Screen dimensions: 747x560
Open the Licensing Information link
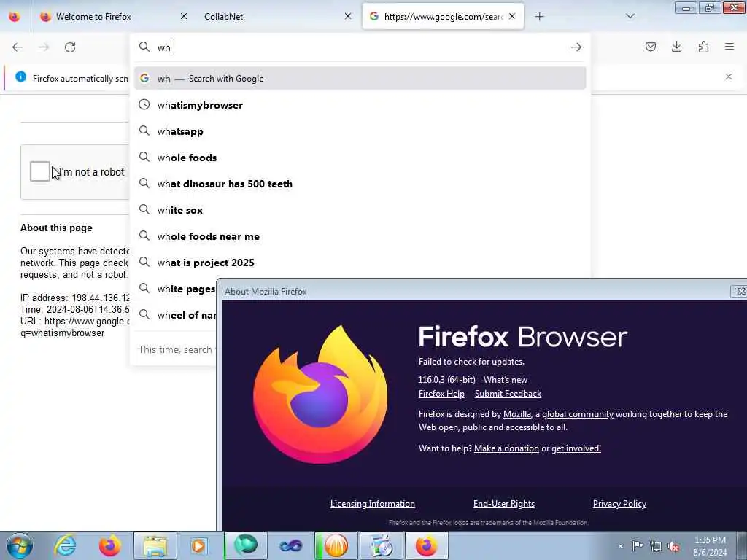[373, 503]
